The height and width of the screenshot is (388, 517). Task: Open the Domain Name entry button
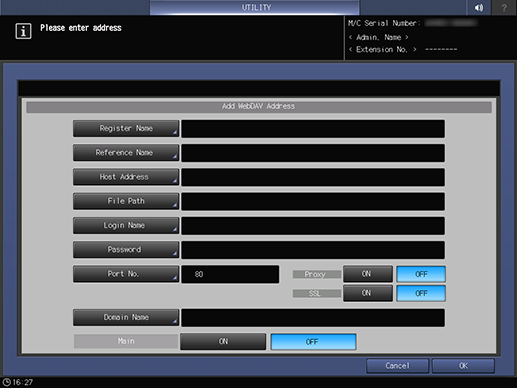126,317
